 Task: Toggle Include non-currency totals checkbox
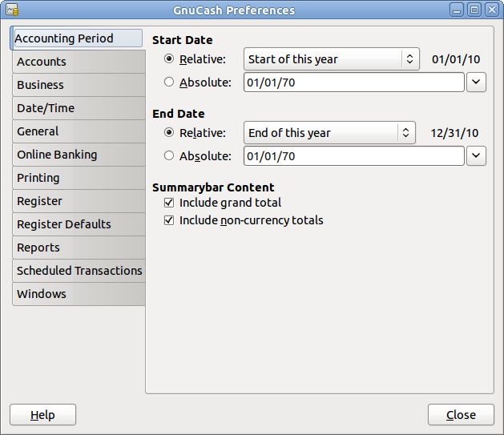tap(169, 220)
